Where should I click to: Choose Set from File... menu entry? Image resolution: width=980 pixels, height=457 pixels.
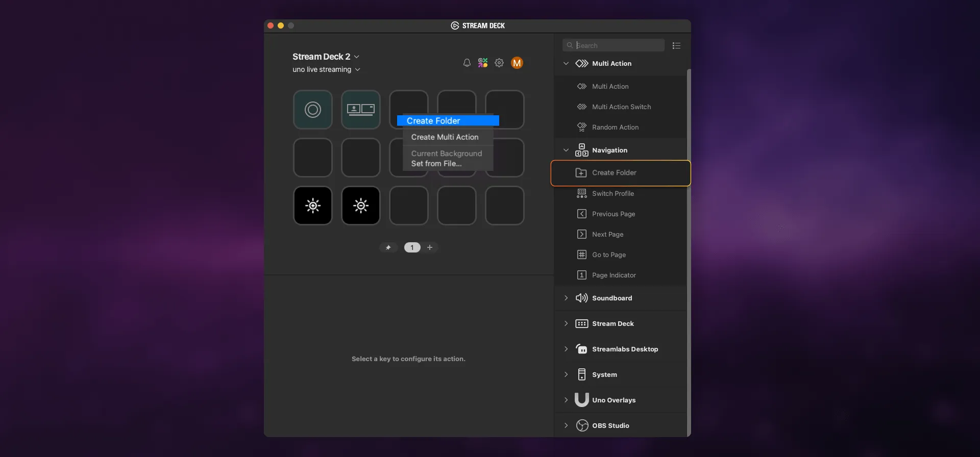tap(448, 164)
